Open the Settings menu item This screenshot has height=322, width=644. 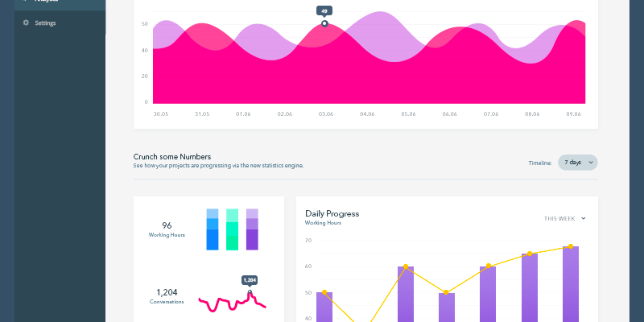click(x=60, y=23)
